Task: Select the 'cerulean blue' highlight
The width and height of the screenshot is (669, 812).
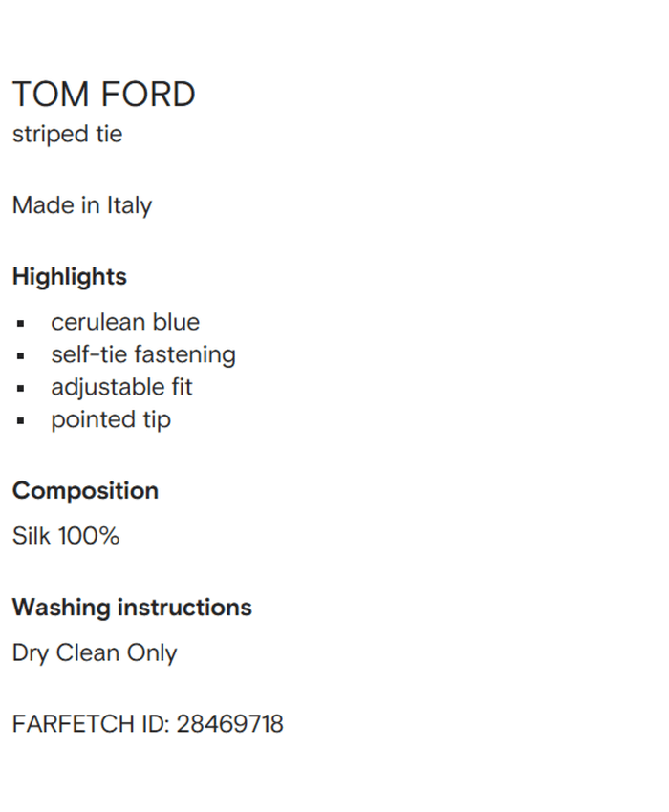Action: (125, 322)
